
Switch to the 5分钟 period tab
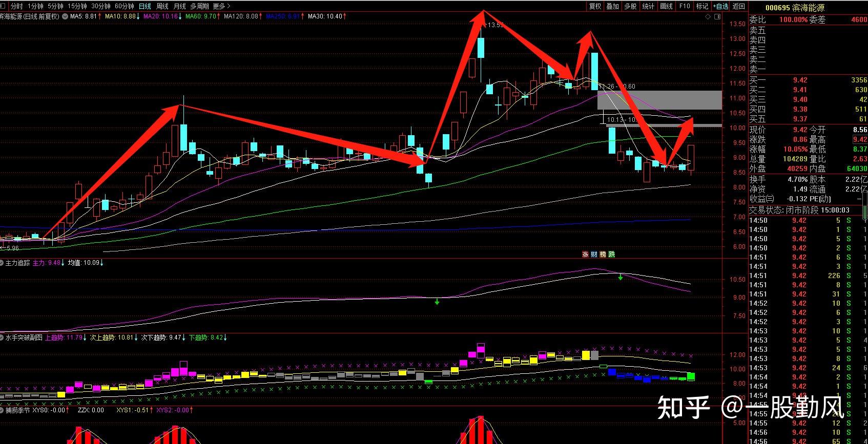coord(55,6)
